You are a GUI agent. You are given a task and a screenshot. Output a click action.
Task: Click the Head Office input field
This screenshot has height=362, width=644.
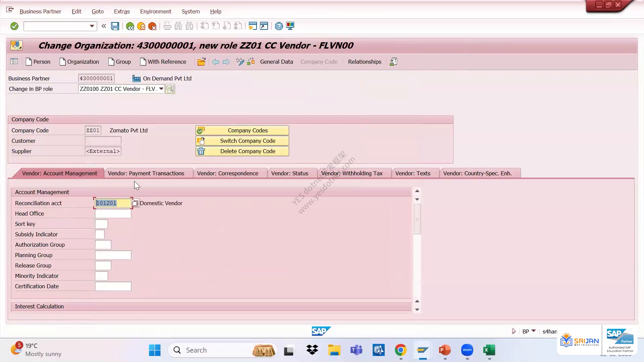tap(113, 214)
